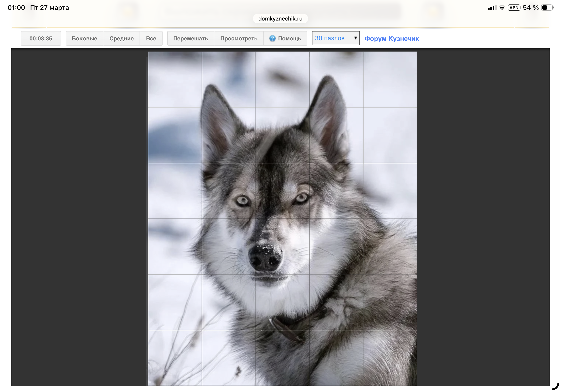Select the top-left snowy corner piece
This screenshot has height=392, width=561.
pos(175,79)
